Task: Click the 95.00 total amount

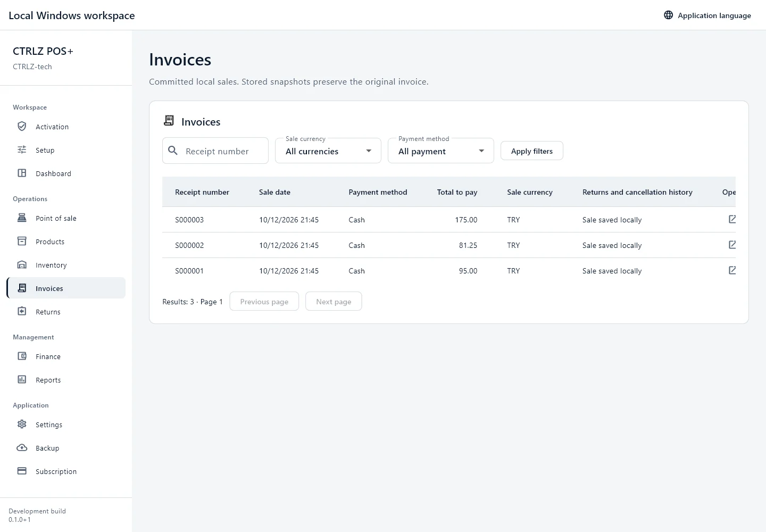Action: click(468, 271)
